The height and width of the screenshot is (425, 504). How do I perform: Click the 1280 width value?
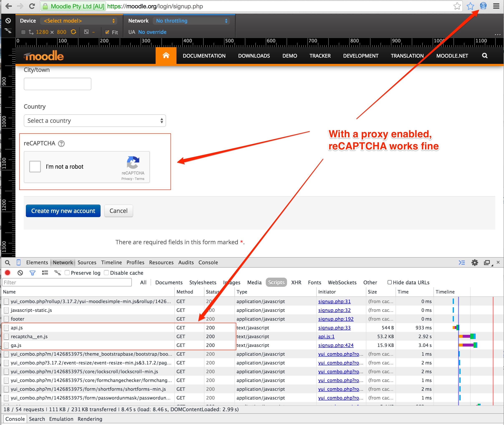(42, 32)
